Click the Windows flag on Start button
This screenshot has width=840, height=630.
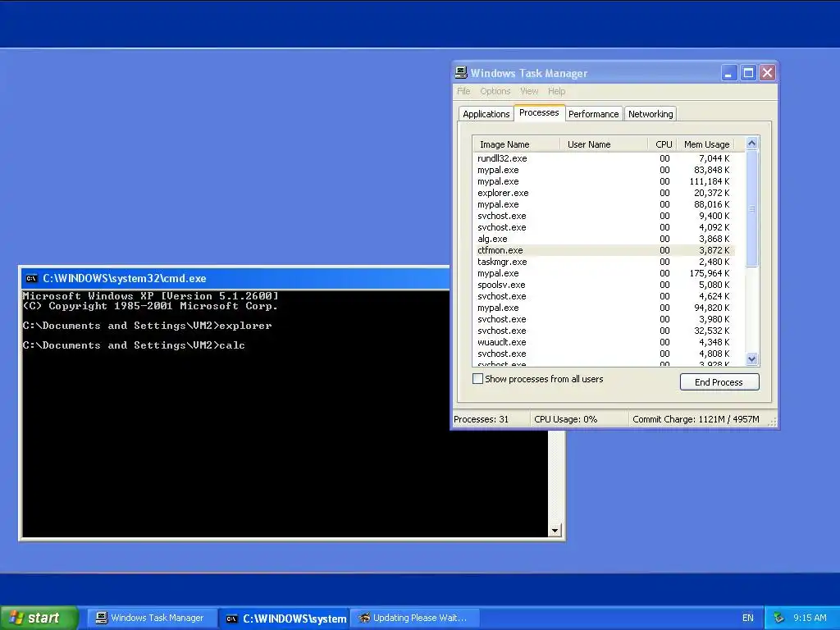point(16,618)
